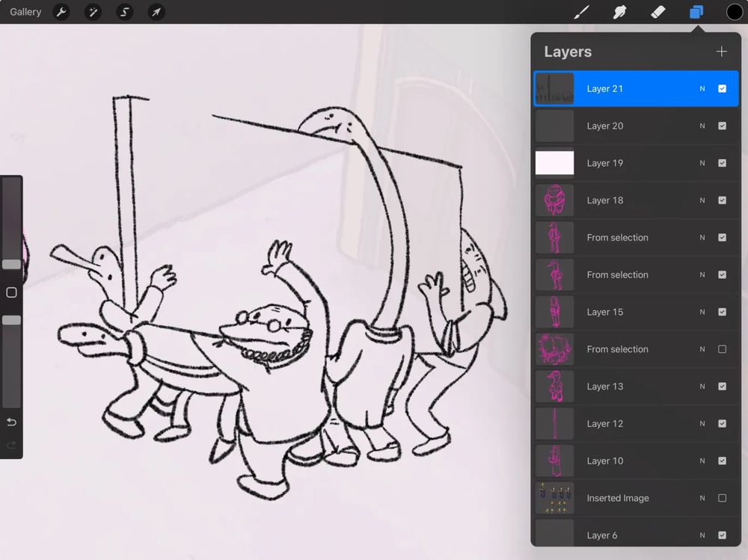Open the Actions wrench menu
Screen dimensions: 748x560
point(61,12)
